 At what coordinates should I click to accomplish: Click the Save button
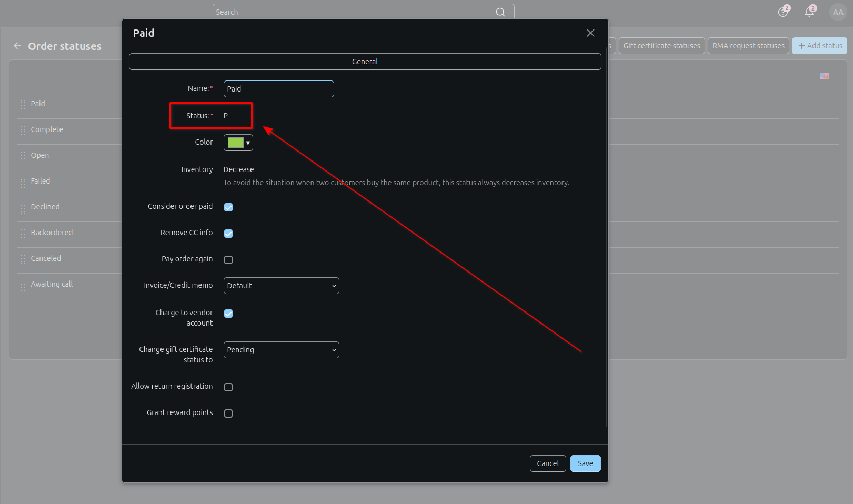pos(586,463)
